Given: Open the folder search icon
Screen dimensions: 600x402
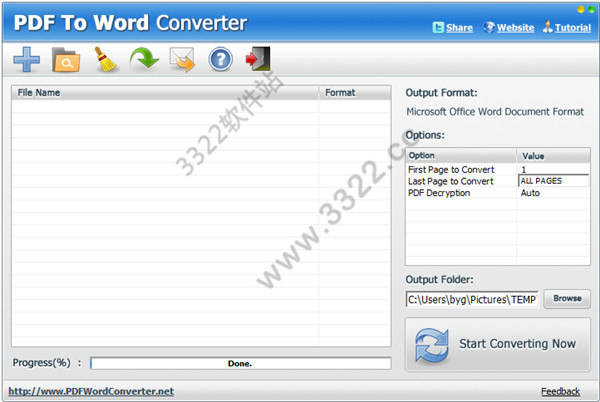Looking at the screenshot, I should tap(66, 60).
